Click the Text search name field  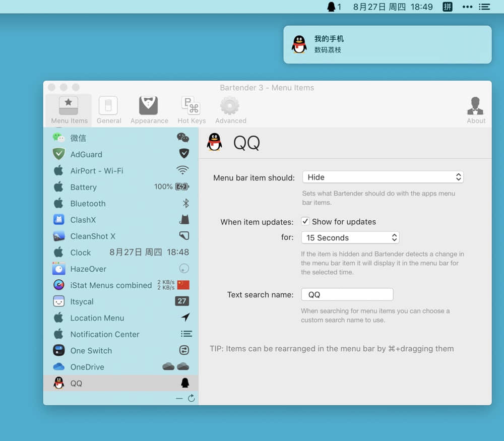pyautogui.click(x=347, y=294)
